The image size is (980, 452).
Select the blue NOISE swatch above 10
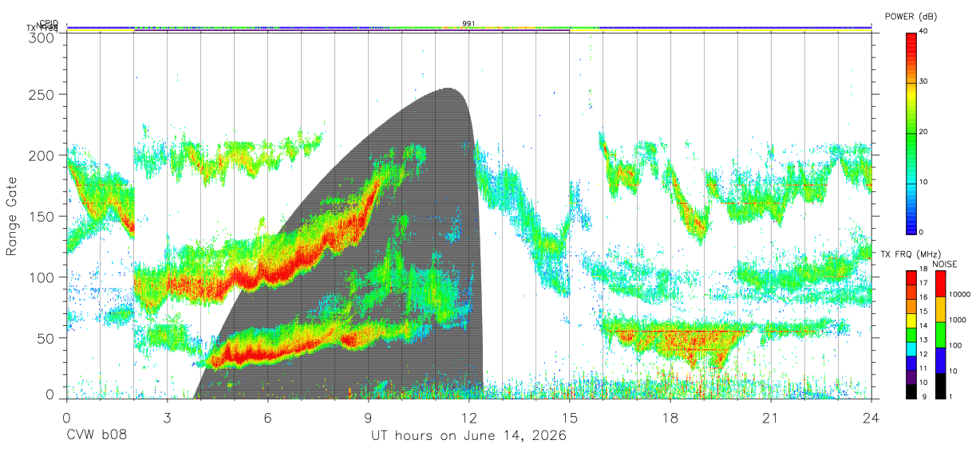click(940, 360)
